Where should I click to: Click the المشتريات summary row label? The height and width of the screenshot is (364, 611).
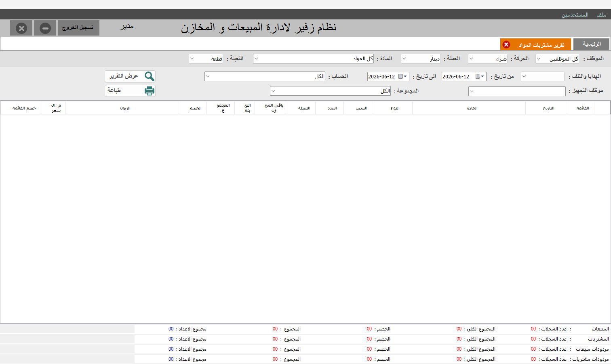(x=598, y=339)
